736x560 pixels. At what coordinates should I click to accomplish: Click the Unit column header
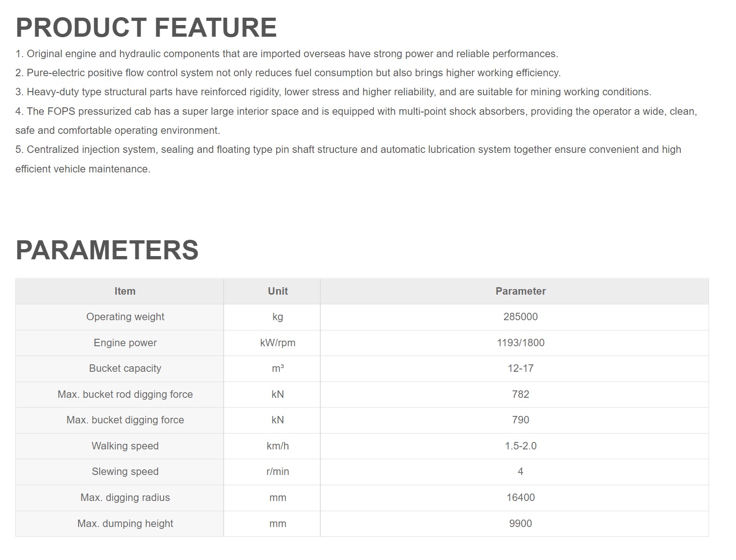(x=278, y=291)
